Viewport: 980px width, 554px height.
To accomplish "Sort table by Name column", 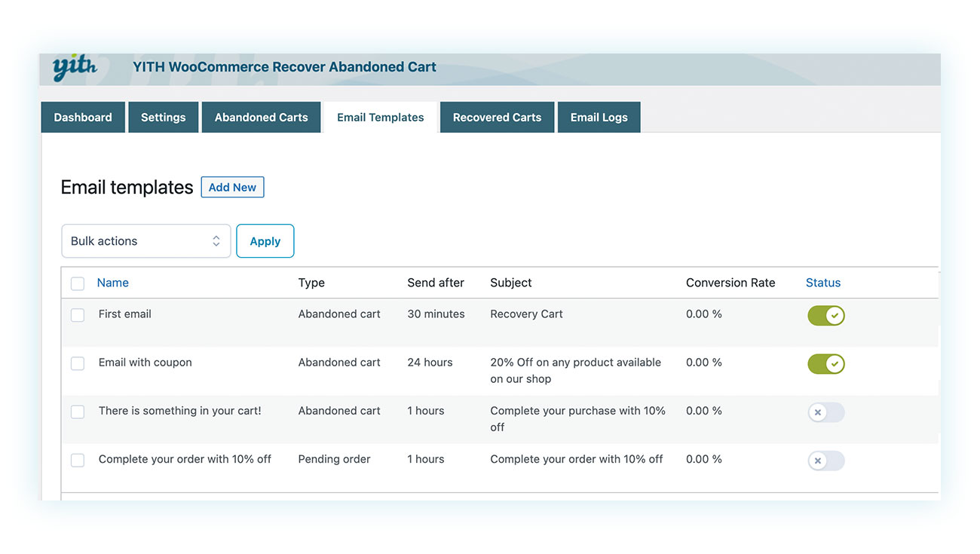I will (x=113, y=283).
